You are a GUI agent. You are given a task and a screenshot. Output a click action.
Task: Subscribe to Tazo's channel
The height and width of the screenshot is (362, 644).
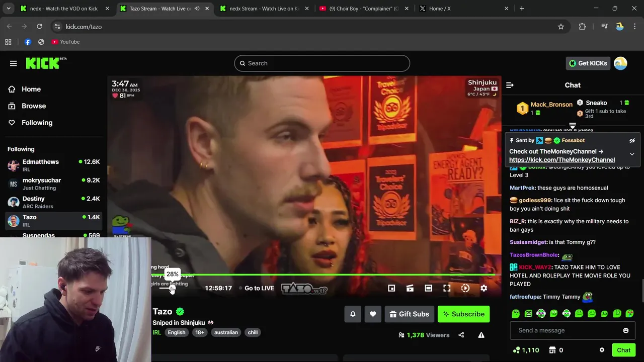coord(463,314)
